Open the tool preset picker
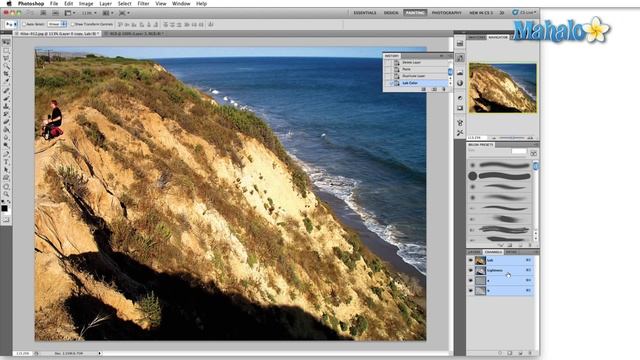The height and width of the screenshot is (360, 640). pos(11,24)
